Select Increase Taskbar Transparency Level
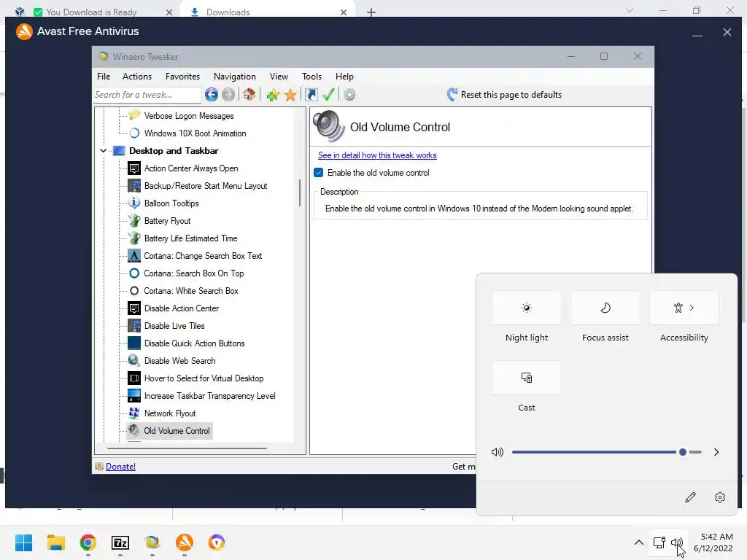 tap(209, 396)
